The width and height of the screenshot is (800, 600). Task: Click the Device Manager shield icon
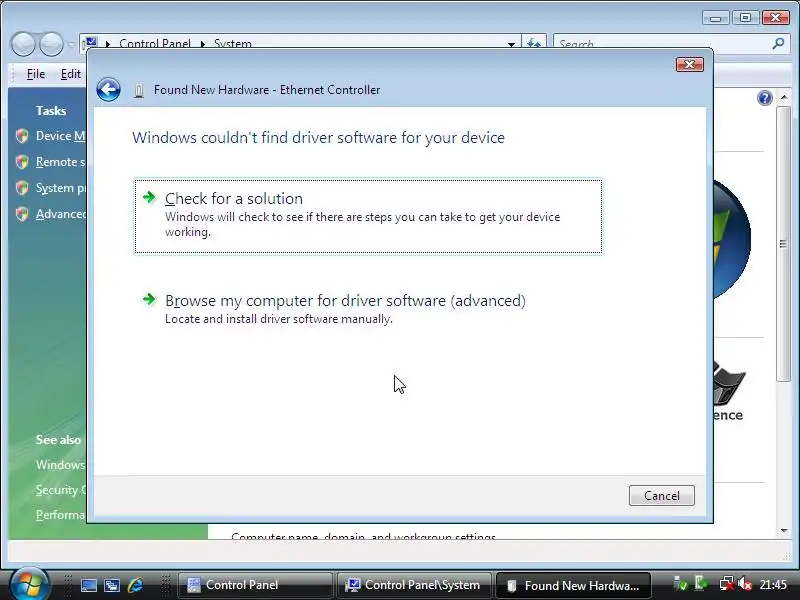tap(22, 136)
